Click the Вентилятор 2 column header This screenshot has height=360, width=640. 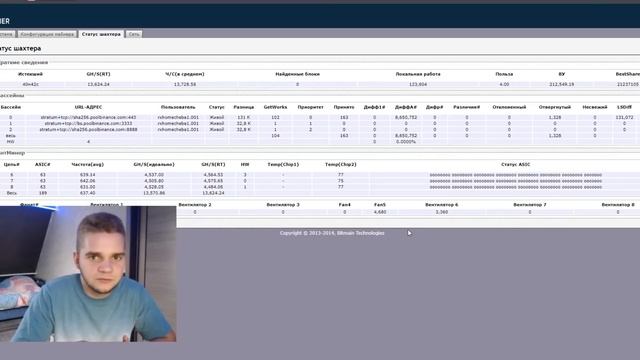195,204
